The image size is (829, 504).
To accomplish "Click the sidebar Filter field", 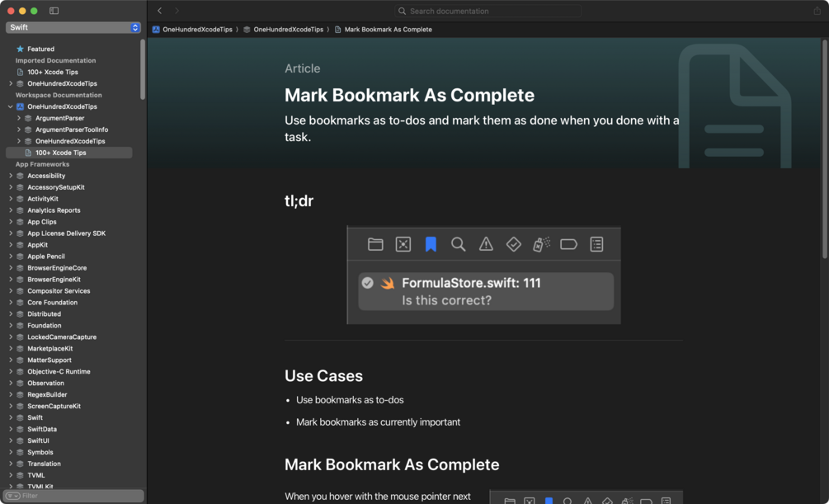I will pyautogui.click(x=73, y=496).
